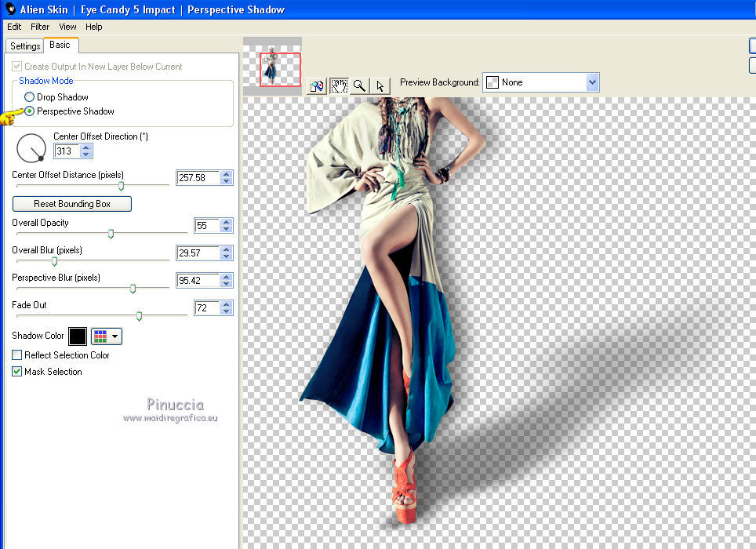Uncheck the Mask Selection checkbox
756x549 pixels.
[17, 372]
